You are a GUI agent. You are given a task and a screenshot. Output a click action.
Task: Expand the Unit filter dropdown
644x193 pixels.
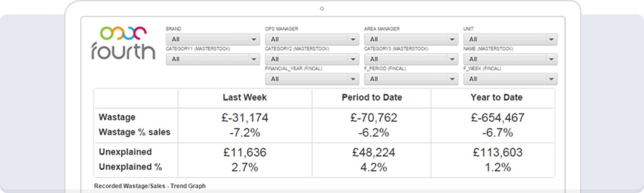tap(510, 39)
